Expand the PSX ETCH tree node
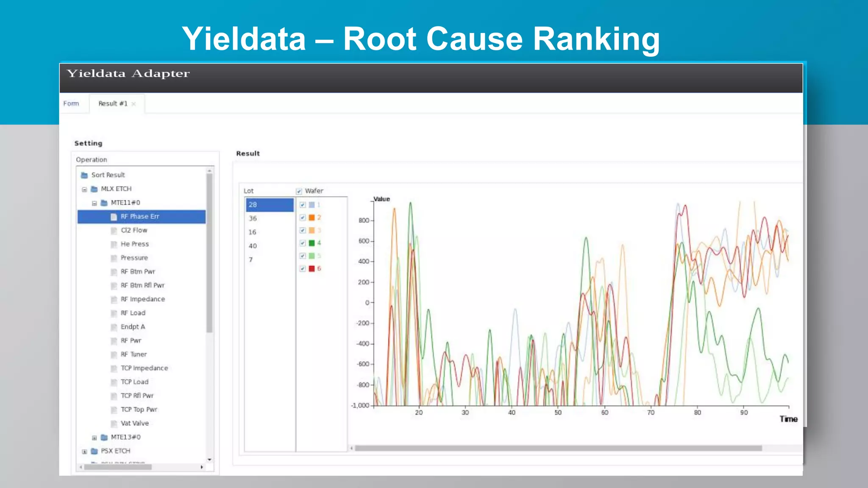Image resolution: width=868 pixels, height=488 pixels. pos(84,452)
